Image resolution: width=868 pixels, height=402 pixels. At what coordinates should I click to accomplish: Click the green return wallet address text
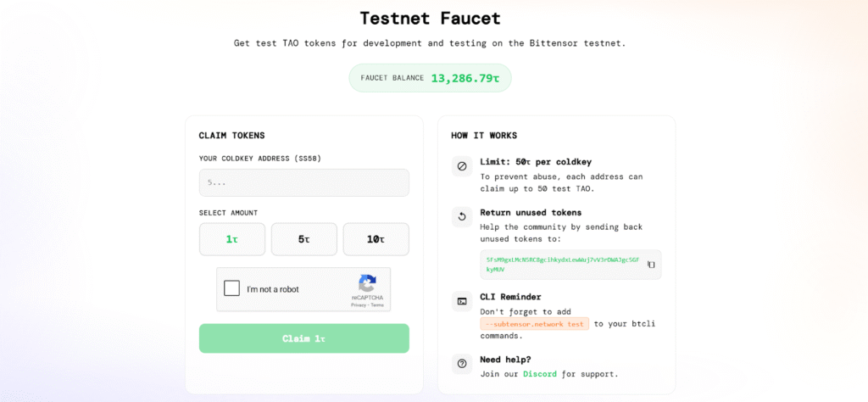559,264
